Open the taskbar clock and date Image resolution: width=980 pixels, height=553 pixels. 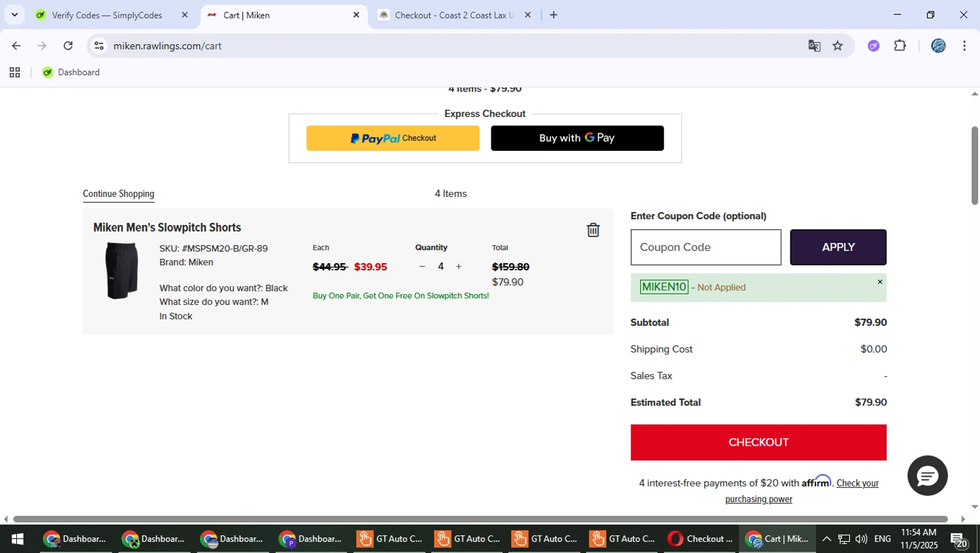(919, 539)
